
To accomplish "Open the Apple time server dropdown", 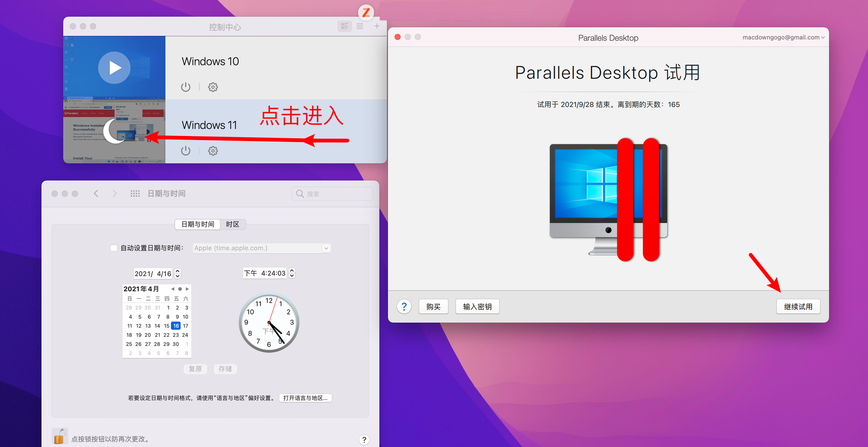I will pos(325,248).
